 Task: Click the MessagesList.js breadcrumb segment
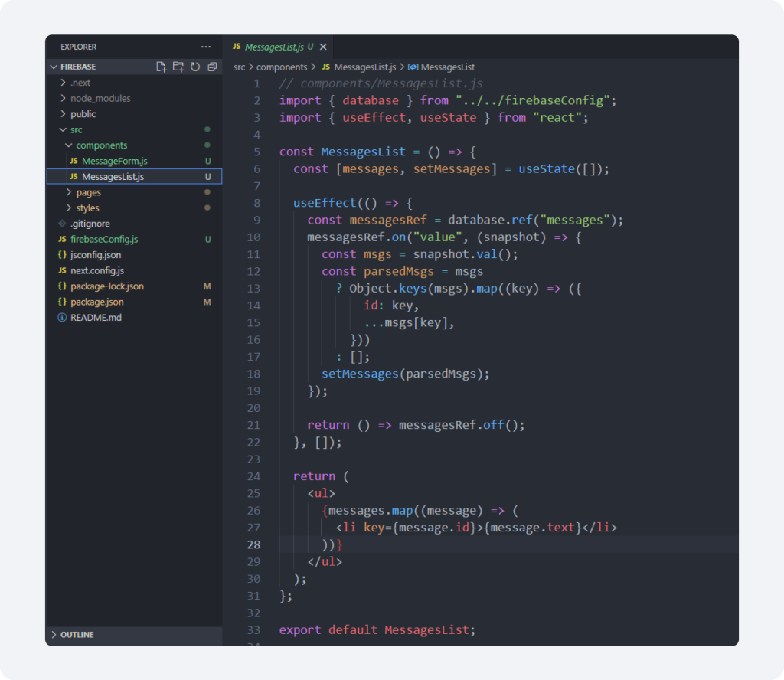365,67
